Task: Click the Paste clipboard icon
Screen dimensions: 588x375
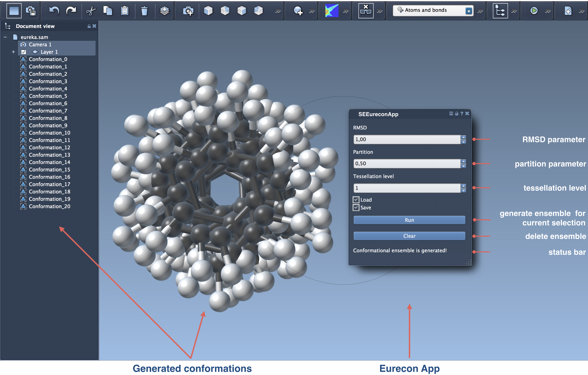Action: tap(124, 11)
